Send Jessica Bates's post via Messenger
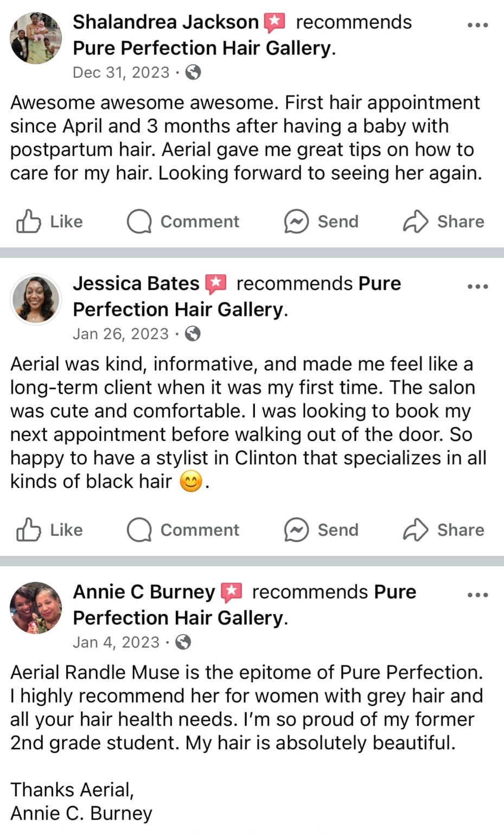 coord(321,530)
